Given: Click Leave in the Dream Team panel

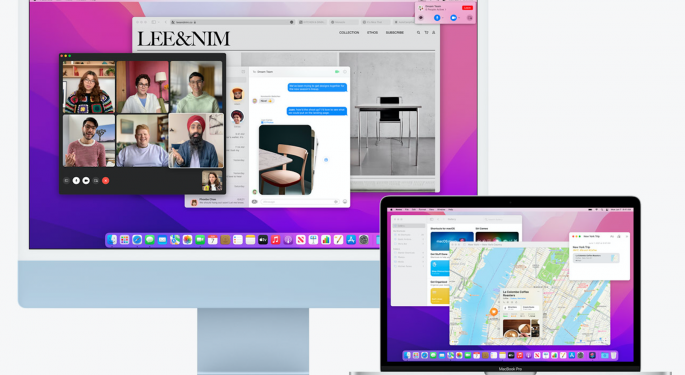Looking at the screenshot, I should (x=467, y=7).
